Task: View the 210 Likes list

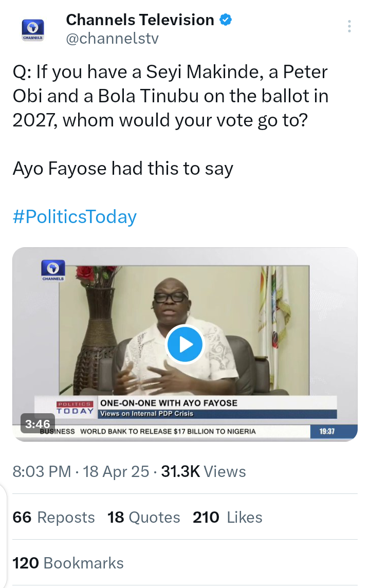Action: (228, 517)
